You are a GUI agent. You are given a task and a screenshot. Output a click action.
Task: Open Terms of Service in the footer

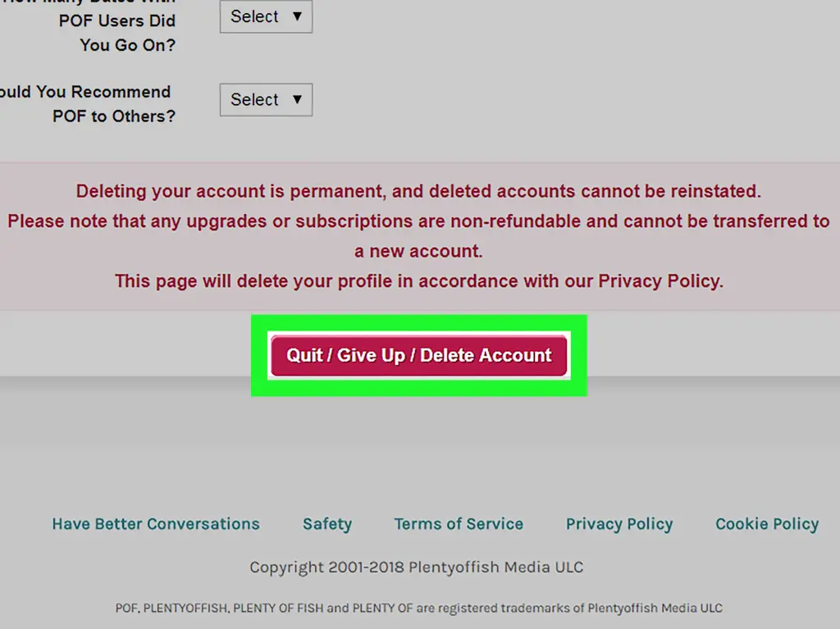tap(459, 524)
